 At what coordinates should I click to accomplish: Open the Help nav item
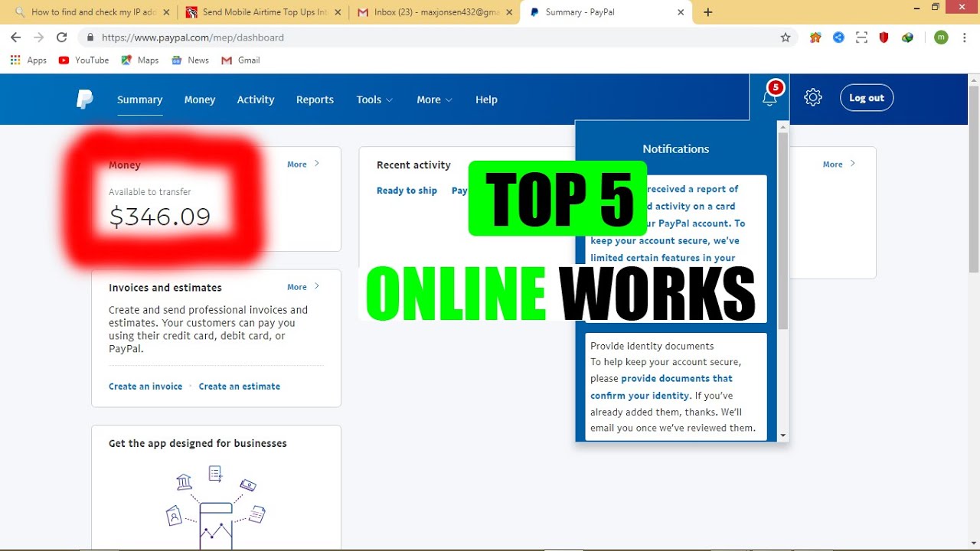pos(486,99)
